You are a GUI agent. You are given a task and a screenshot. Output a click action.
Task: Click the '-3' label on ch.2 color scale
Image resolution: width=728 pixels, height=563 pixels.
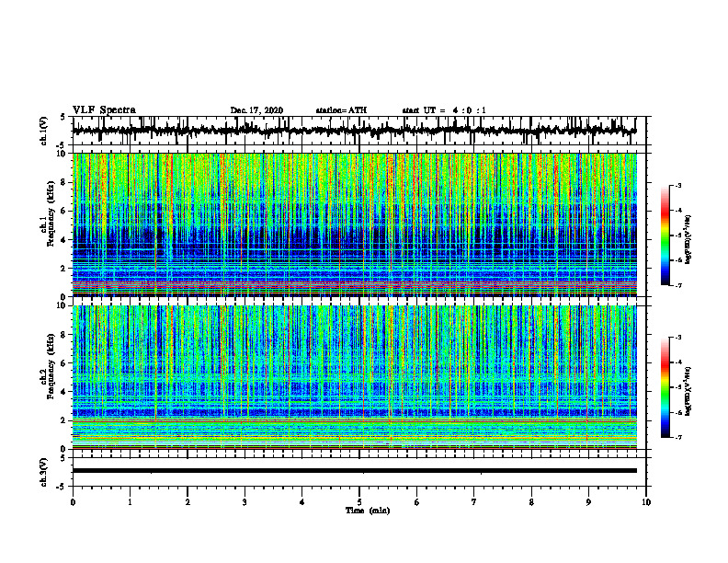(678, 338)
